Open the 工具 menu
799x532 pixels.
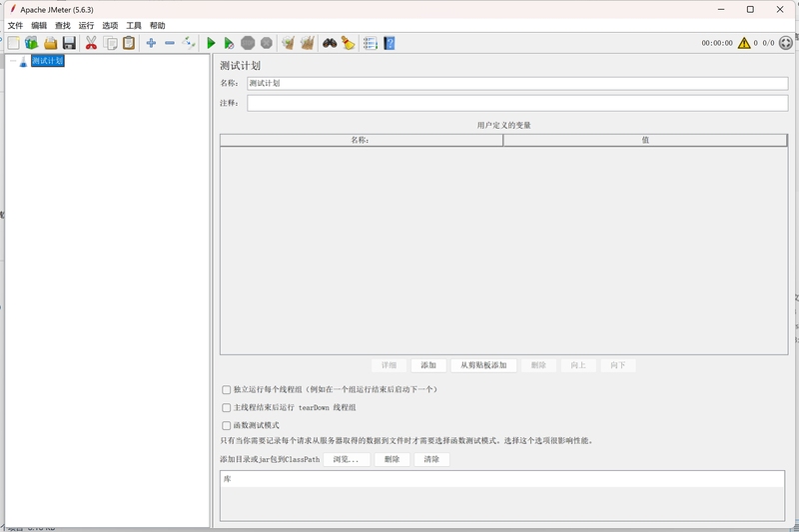(134, 26)
